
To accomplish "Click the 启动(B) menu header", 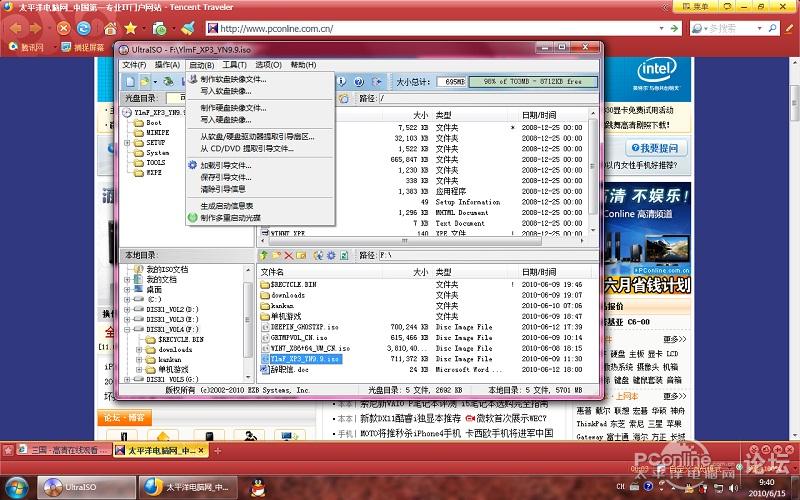I will [202, 65].
